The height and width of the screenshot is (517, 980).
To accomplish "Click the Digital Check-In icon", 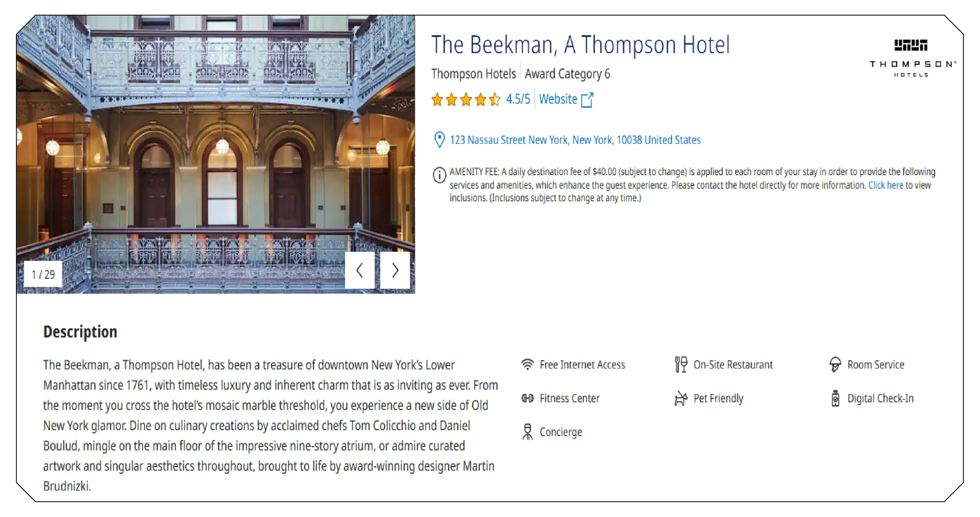I will tap(835, 398).
